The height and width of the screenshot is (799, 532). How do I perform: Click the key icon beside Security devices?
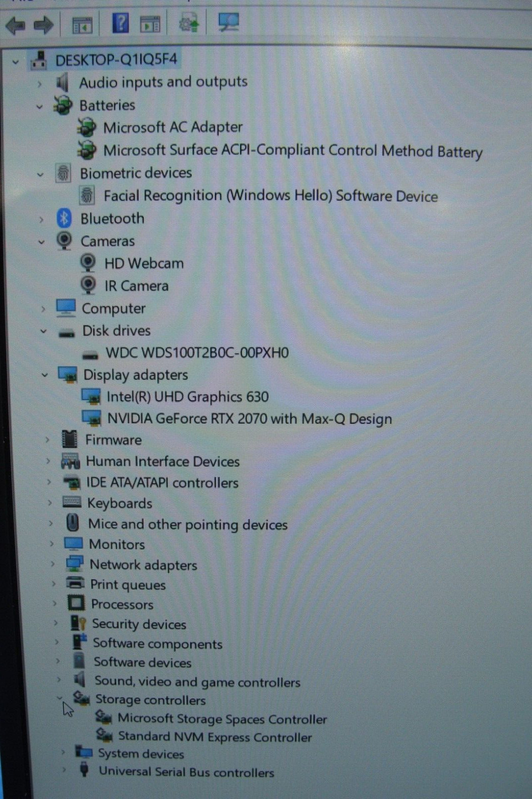click(78, 623)
